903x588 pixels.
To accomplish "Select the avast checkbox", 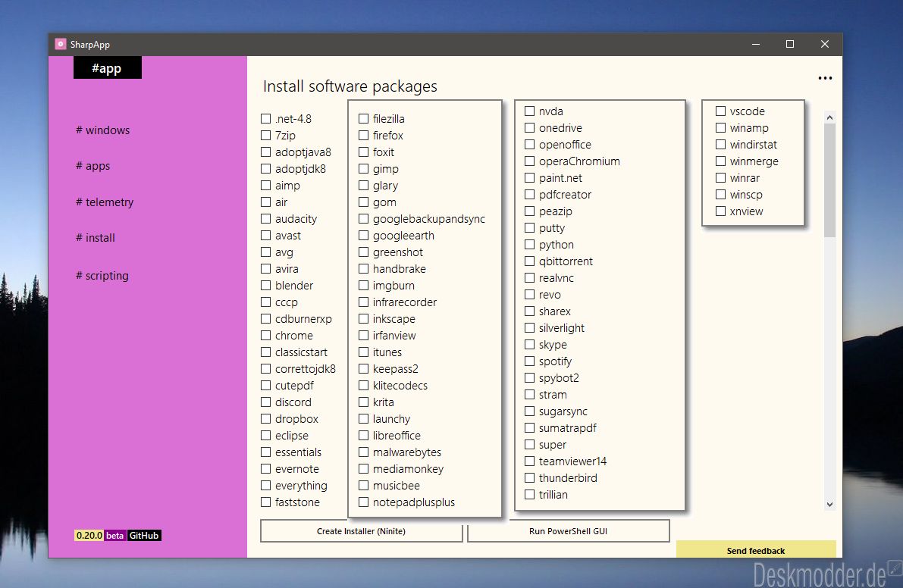I will point(265,236).
